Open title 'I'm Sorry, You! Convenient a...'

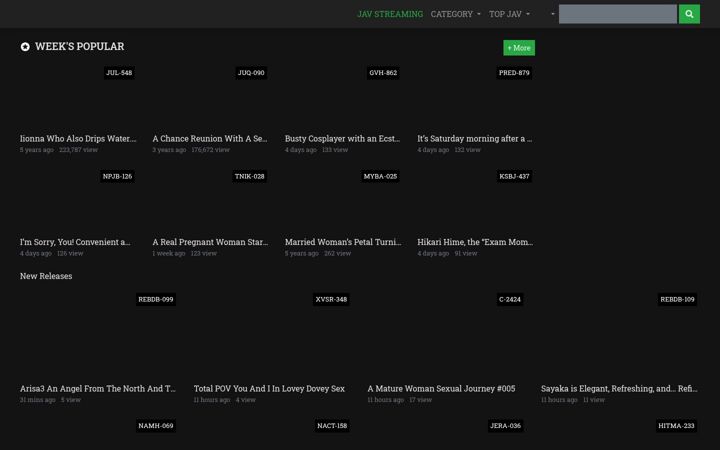click(x=75, y=242)
